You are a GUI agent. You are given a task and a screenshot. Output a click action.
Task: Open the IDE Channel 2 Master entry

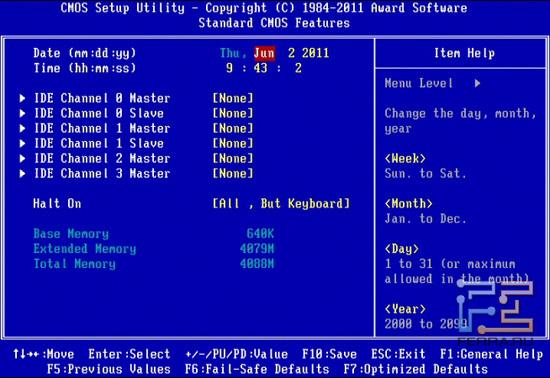(102, 158)
